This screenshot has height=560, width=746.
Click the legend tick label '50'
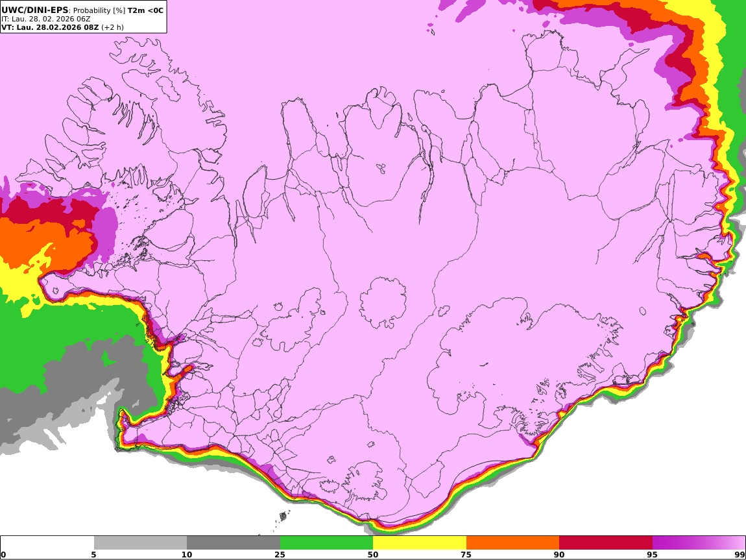373,554
